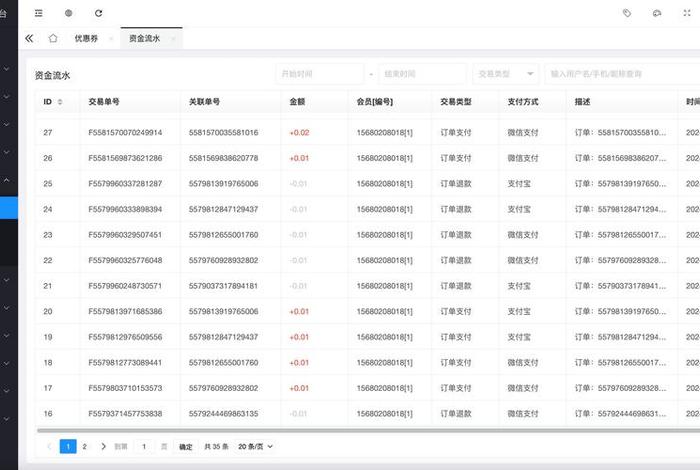This screenshot has width=700, height=470.
Task: Click the 金额 column header
Action: [x=297, y=102]
